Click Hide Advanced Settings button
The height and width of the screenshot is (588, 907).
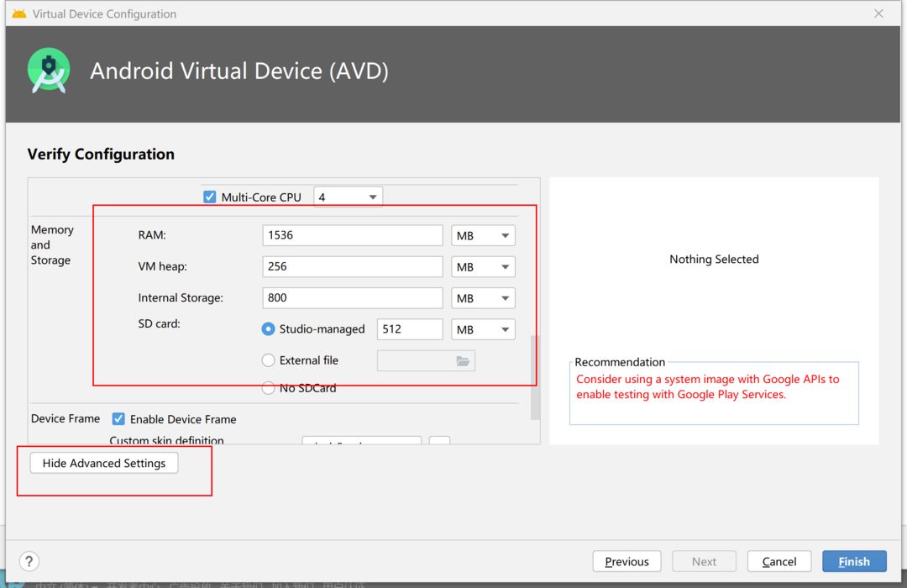coord(104,463)
